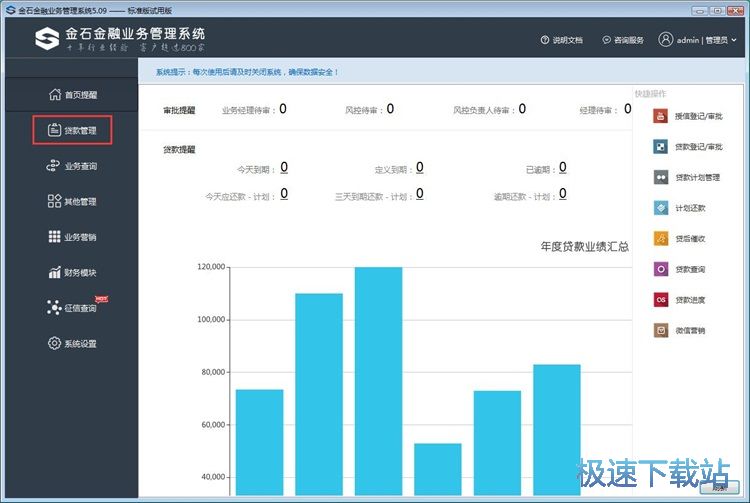The width and height of the screenshot is (750, 503).
Task: Open the 微信营销 shortcut
Action: tap(661, 330)
